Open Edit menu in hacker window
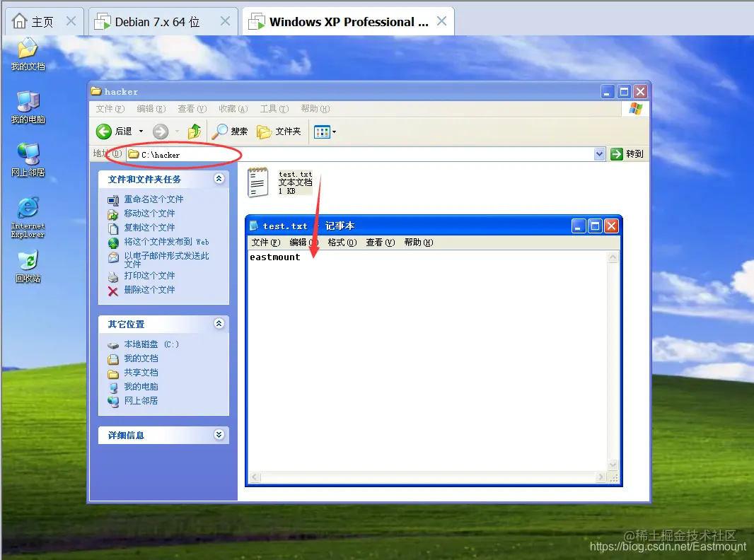The image size is (754, 560). coord(151,109)
